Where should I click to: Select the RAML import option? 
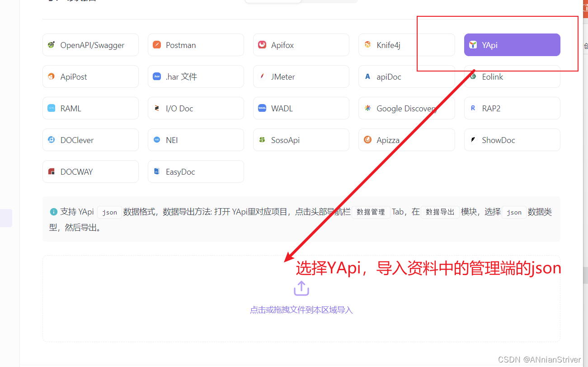pos(90,108)
